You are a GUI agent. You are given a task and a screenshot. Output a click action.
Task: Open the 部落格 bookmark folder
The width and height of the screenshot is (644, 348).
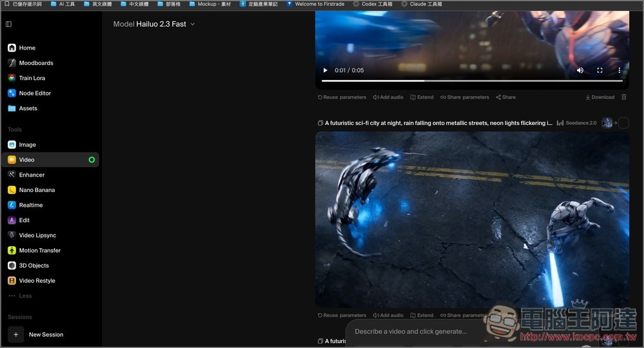coord(169,4)
